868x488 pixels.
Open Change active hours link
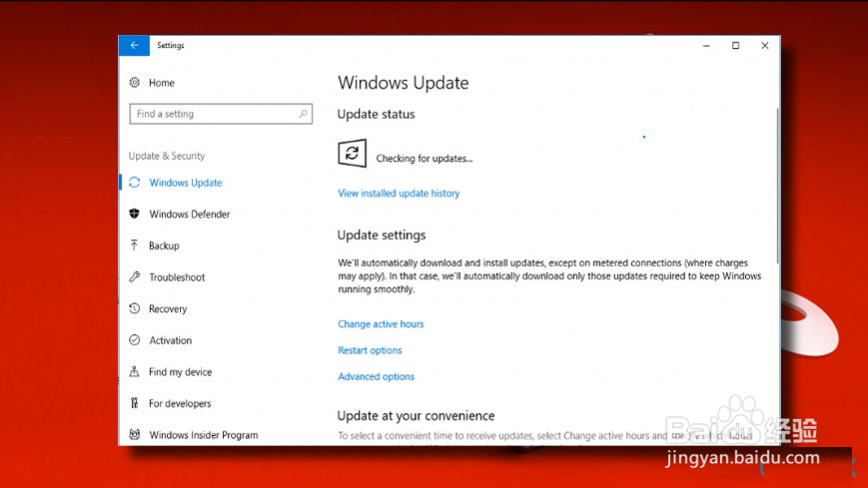click(x=381, y=324)
